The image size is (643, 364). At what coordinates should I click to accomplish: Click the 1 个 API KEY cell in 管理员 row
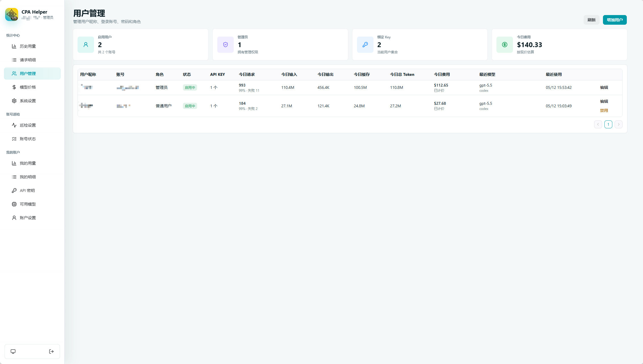tap(214, 87)
